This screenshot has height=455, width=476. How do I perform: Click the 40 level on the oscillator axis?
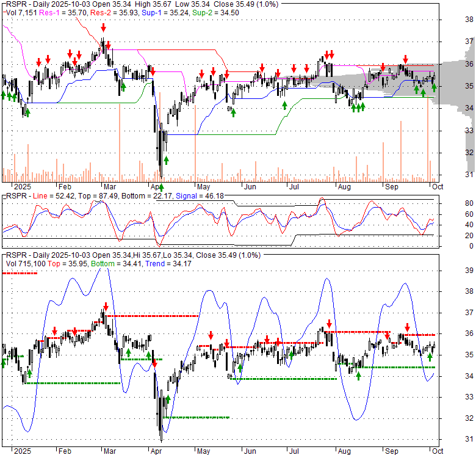(x=469, y=225)
